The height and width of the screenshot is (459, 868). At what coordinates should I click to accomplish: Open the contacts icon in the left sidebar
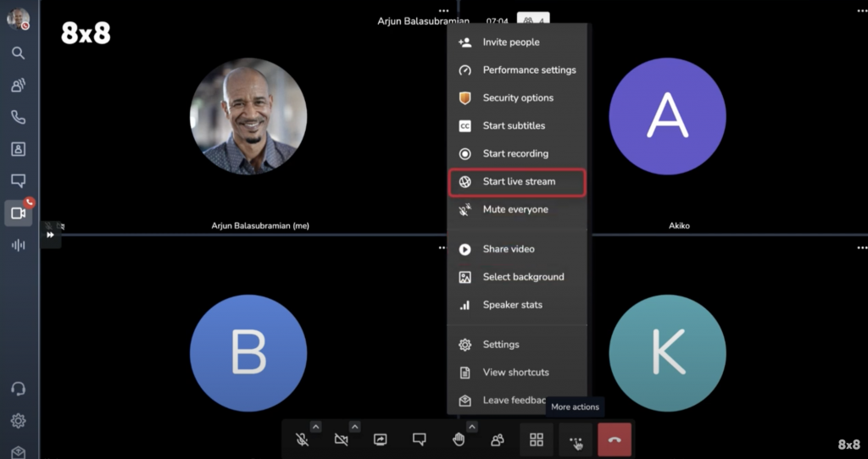click(x=18, y=149)
